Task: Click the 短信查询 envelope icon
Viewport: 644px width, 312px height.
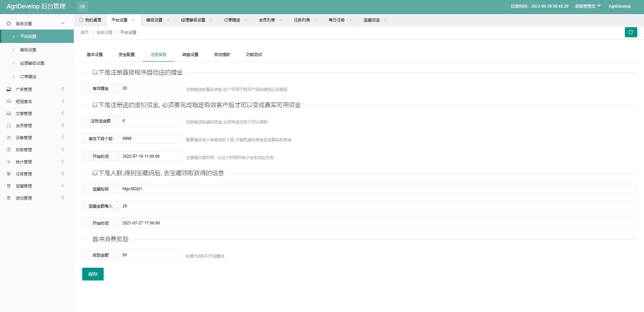Action: (9, 101)
